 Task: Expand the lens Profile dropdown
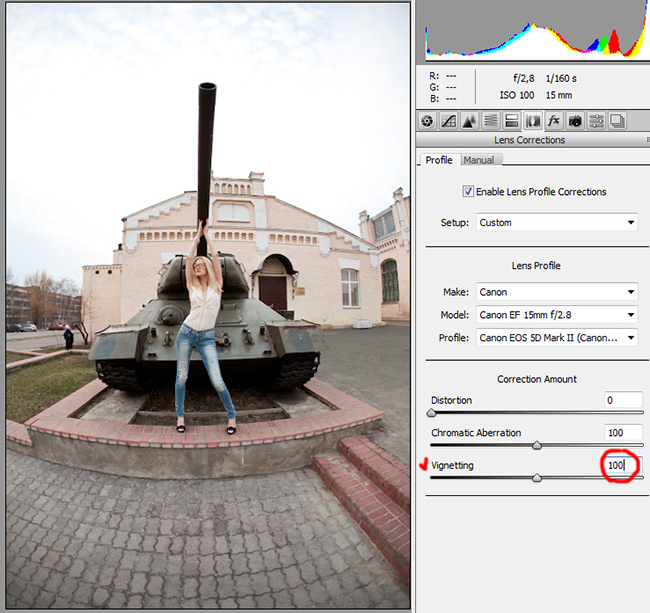point(557,338)
